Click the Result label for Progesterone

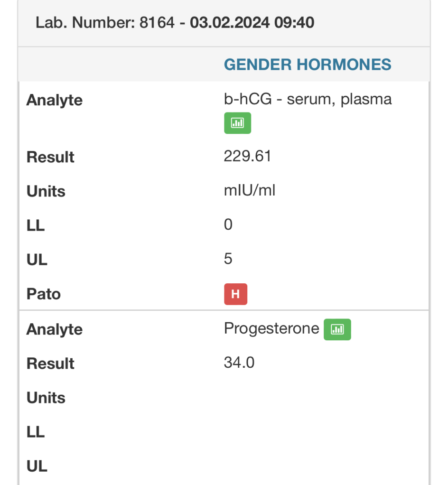tap(50, 364)
